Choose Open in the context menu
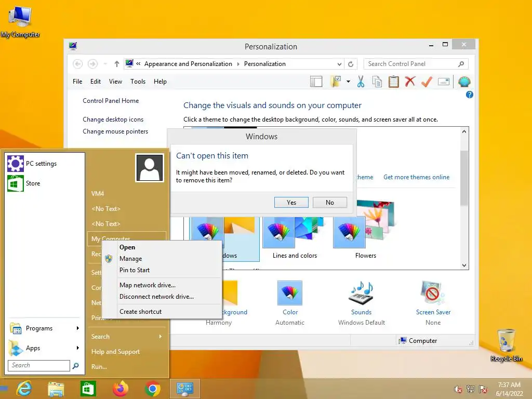Viewport: 532px width, 399px height. click(162, 247)
